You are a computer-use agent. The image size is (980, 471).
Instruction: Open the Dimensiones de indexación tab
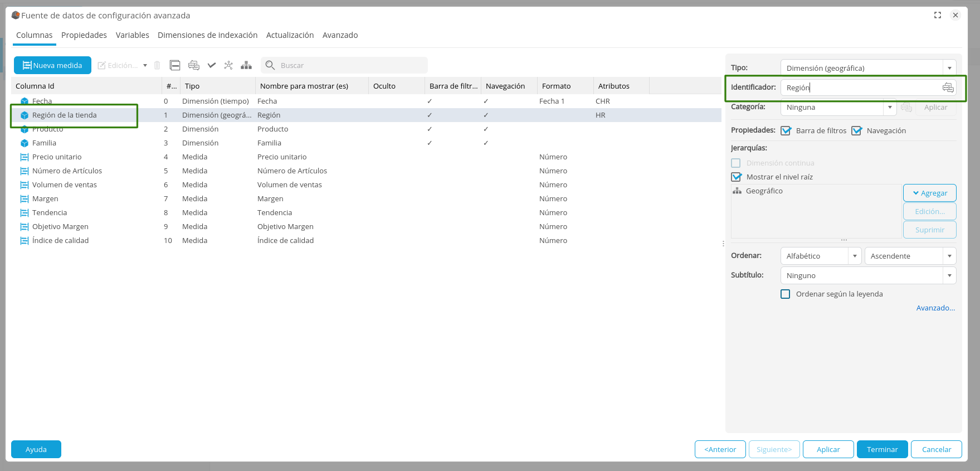click(207, 35)
